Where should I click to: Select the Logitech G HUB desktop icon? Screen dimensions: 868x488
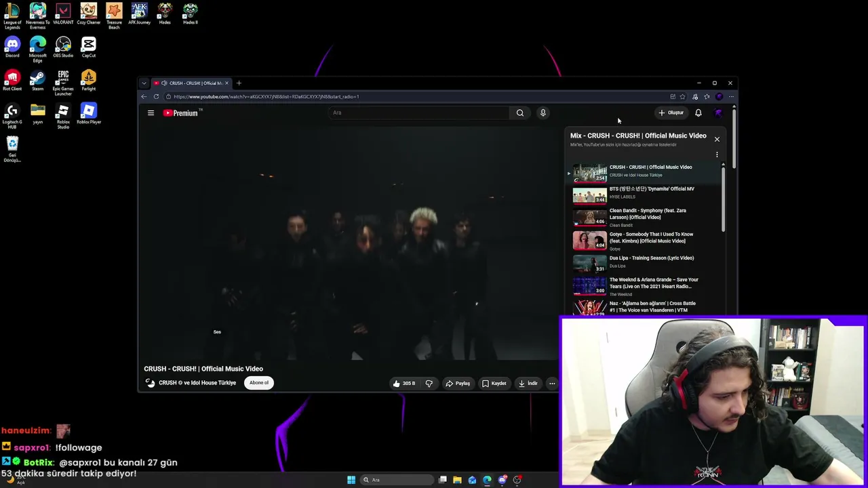12,117
